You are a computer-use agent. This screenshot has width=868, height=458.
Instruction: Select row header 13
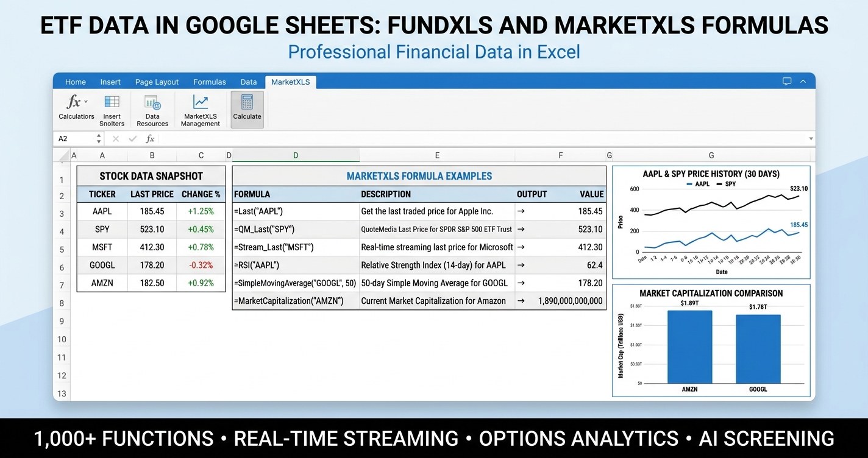pos(62,393)
